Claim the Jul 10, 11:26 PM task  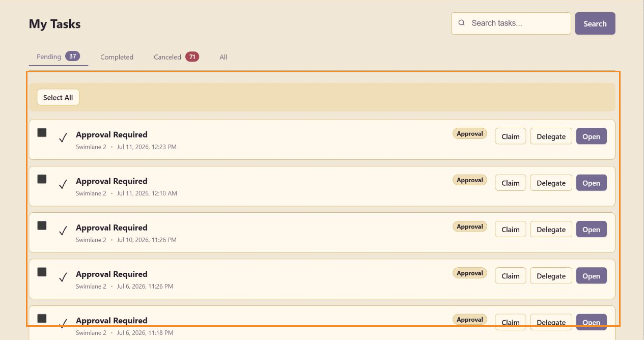[x=511, y=230]
